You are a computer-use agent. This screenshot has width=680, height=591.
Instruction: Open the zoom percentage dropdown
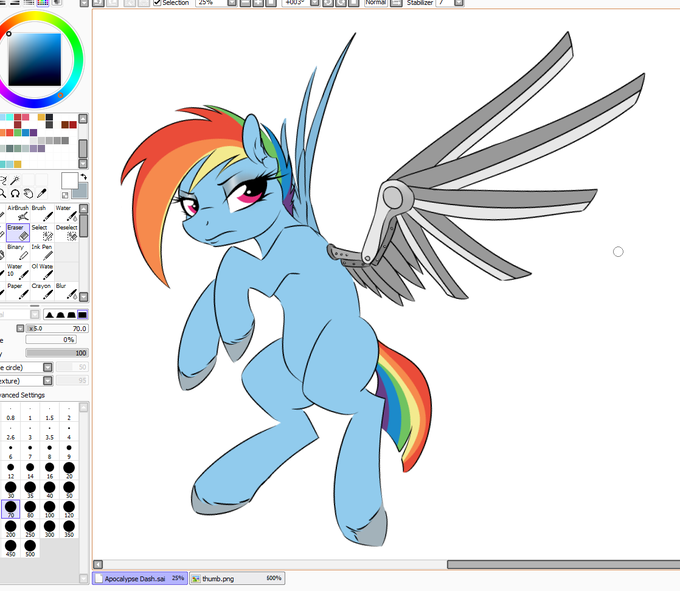232,3
